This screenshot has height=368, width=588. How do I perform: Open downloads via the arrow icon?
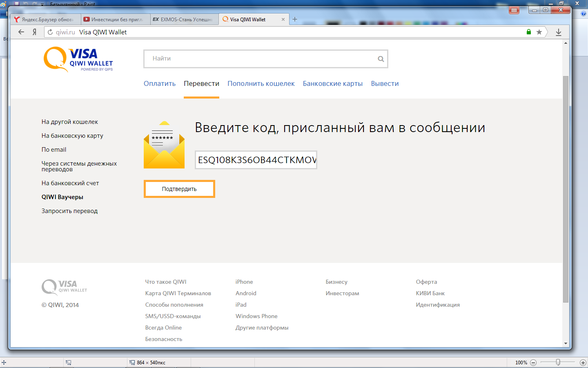559,32
